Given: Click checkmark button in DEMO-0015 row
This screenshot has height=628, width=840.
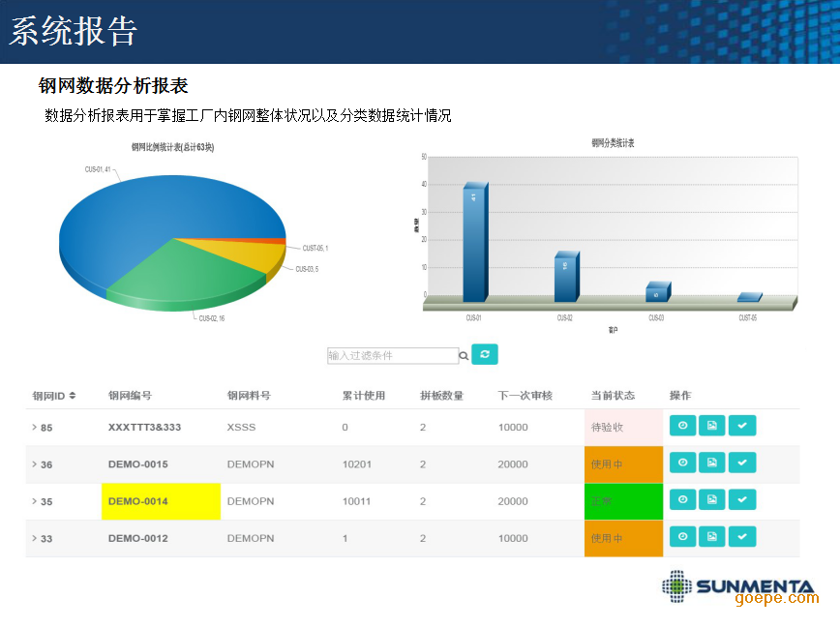Looking at the screenshot, I should click(x=742, y=463).
